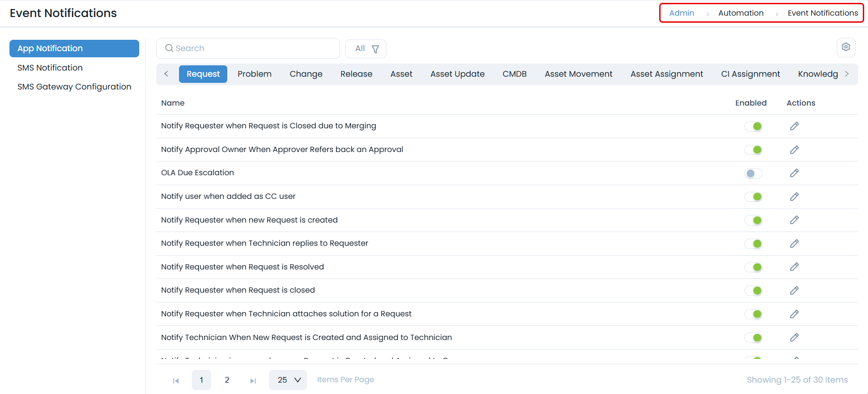Open the CMDB tab
The height and width of the screenshot is (394, 868).
(515, 74)
